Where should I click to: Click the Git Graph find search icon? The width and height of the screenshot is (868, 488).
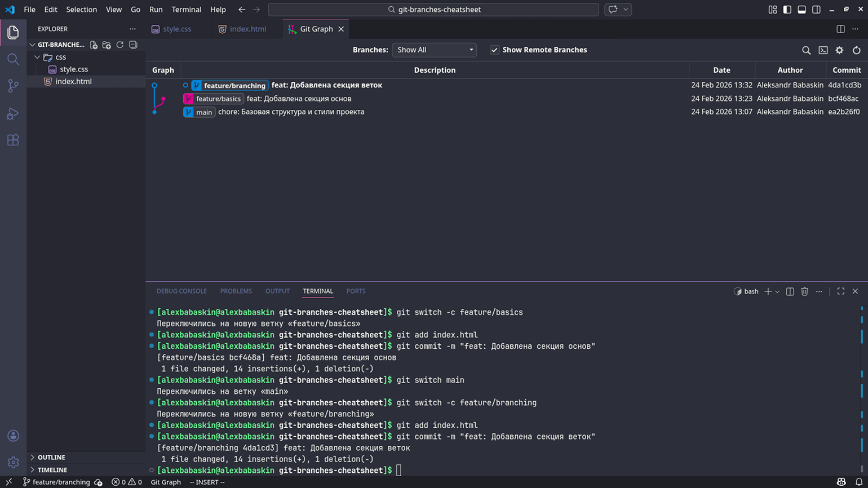pos(806,50)
